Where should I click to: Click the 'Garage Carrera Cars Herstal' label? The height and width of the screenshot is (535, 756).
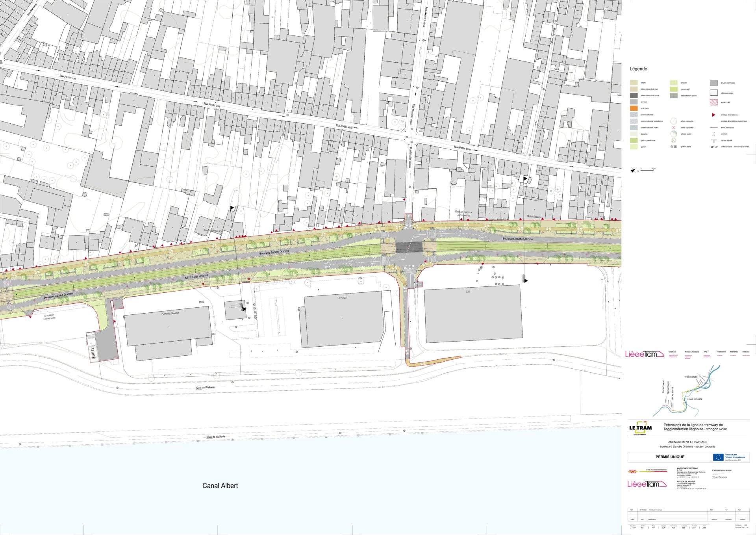[x=463, y=214]
